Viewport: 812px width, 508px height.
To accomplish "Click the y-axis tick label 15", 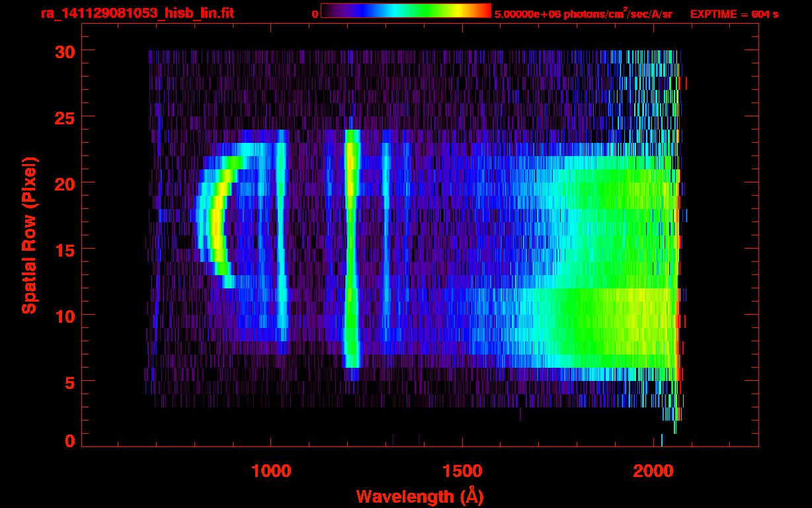I will [65, 249].
